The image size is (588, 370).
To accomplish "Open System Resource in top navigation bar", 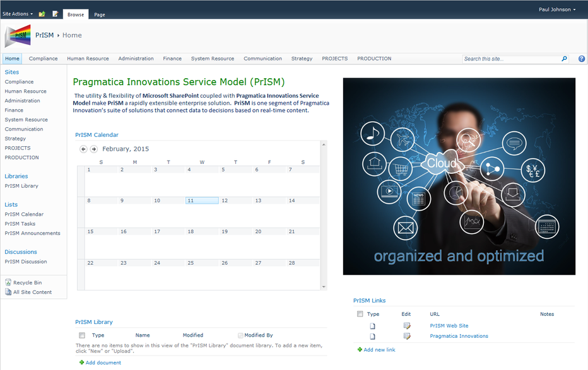I will [212, 59].
